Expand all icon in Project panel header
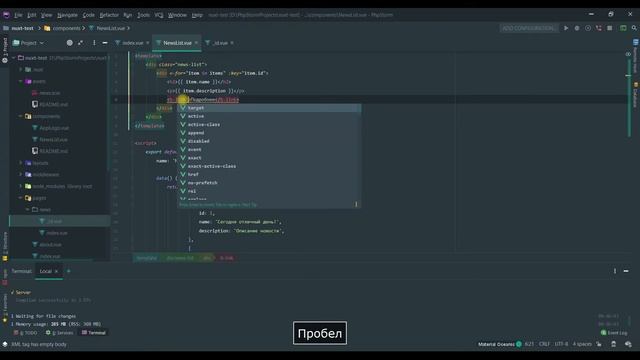This screenshot has height=360, width=640. 80,42
